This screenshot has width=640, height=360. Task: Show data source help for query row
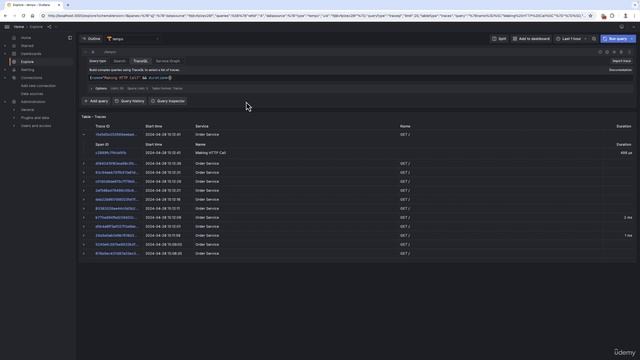(x=600, y=52)
